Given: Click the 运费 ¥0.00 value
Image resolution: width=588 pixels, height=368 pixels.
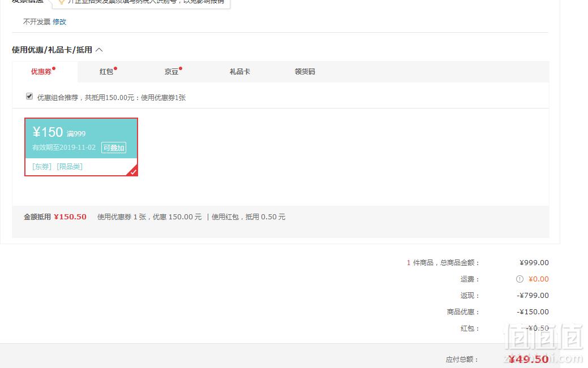Looking at the screenshot, I should tap(539, 279).
